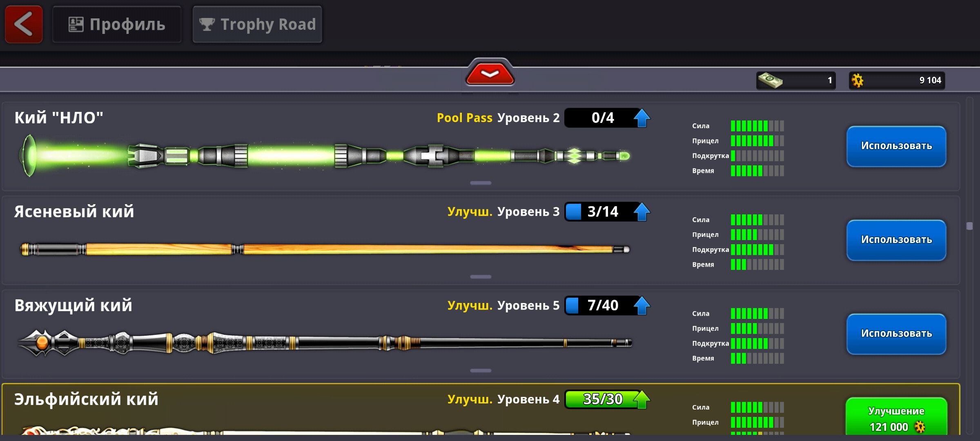Image resolution: width=980 pixels, height=441 pixels.
Task: Click the Эльфийский кий title
Action: [86, 399]
